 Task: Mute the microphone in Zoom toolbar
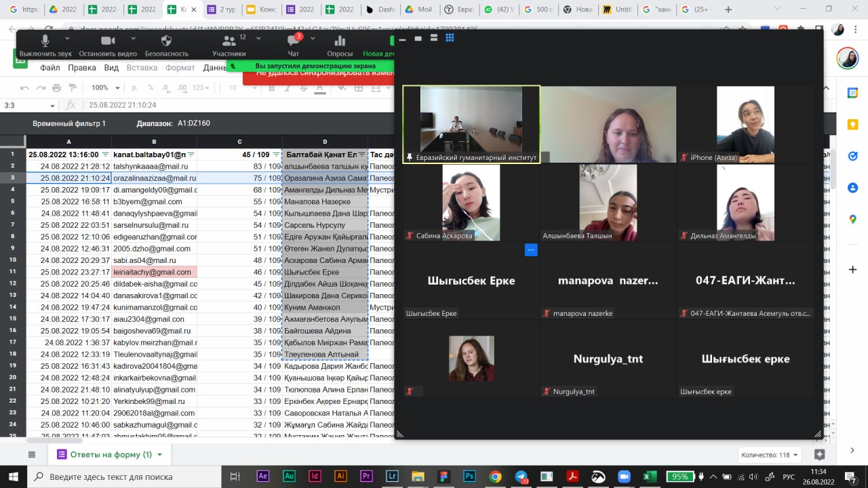45,42
